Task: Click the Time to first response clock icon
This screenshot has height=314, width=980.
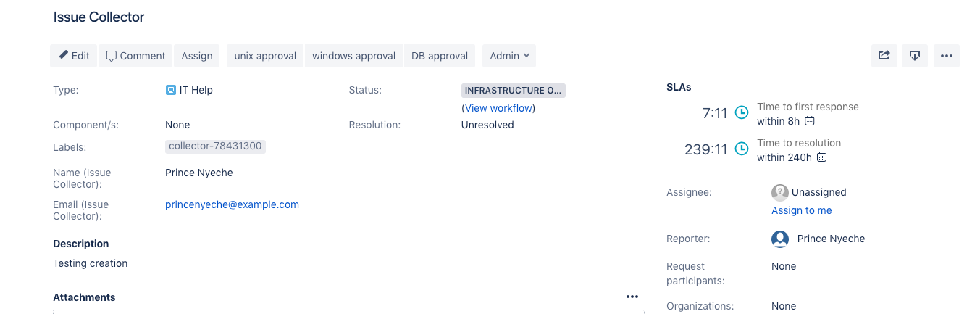Action: click(x=742, y=112)
